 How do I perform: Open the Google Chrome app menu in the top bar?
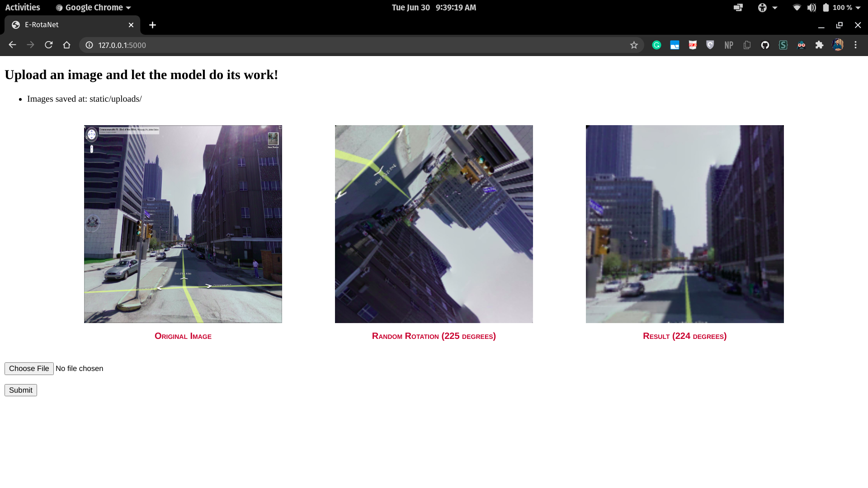94,8
